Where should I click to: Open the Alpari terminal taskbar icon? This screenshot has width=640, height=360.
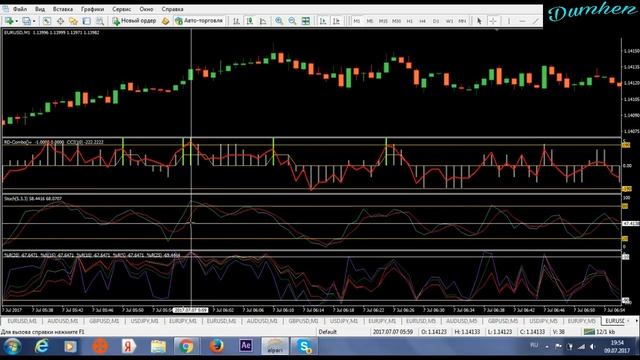point(275,346)
